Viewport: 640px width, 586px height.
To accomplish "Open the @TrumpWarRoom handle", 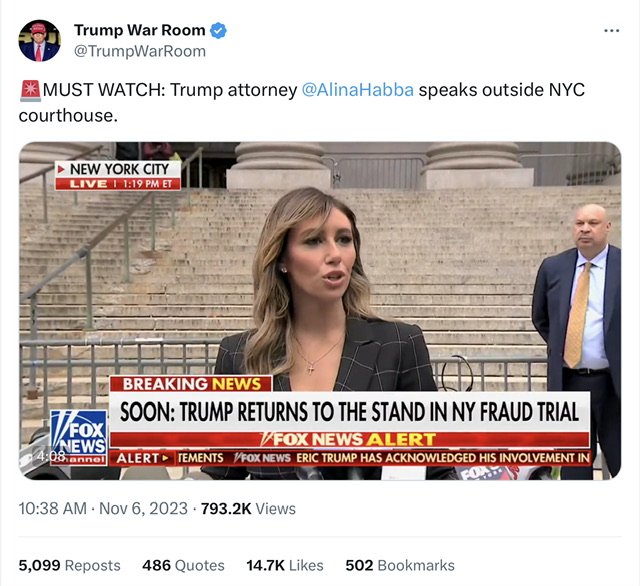I will 140,51.
